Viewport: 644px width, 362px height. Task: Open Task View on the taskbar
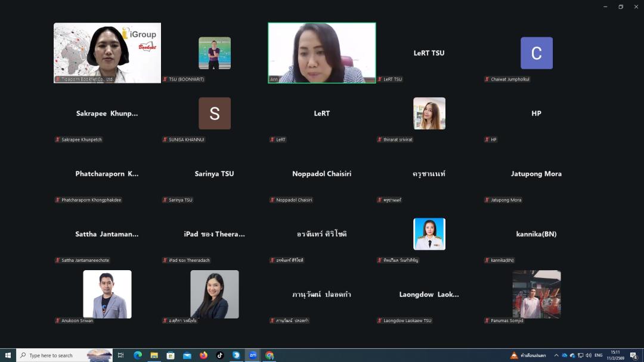[x=120, y=355]
